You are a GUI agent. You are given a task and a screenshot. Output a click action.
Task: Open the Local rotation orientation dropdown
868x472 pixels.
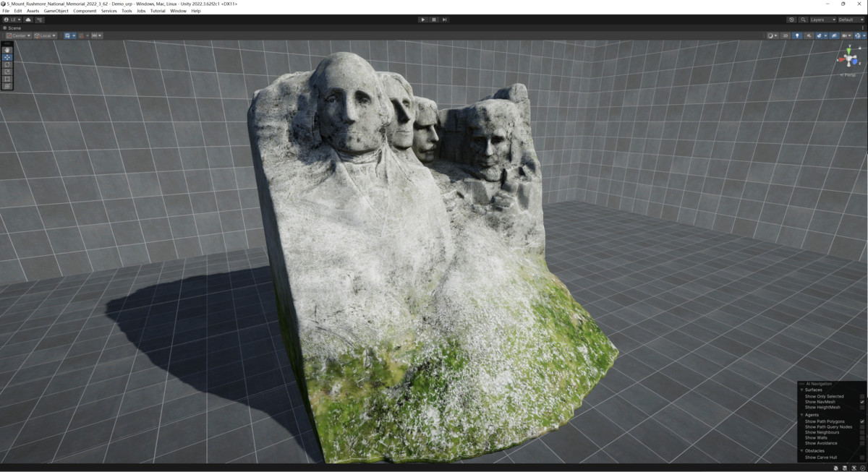click(x=45, y=35)
